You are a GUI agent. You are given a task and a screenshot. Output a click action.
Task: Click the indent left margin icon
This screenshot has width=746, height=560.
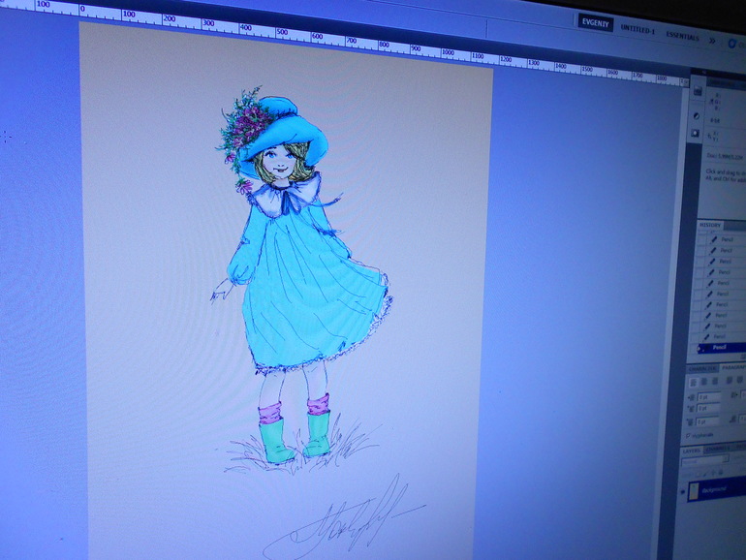692,398
